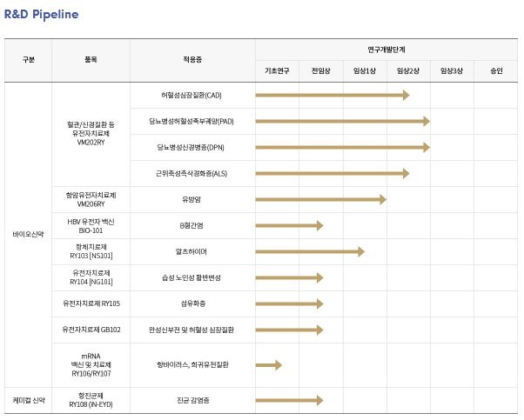The height and width of the screenshot is (420, 524).
Task: Click the R&D Pipeline heading
Action: point(41,15)
